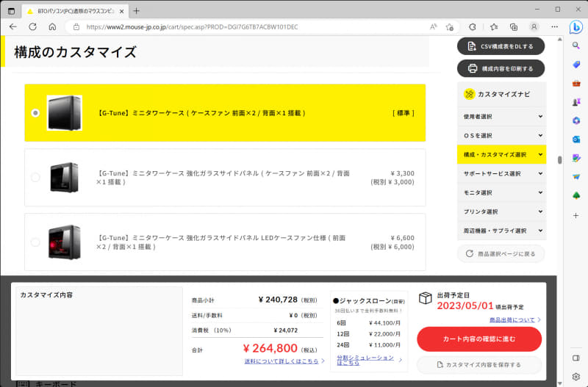The height and width of the screenshot is (387, 588).
Task: Open the Shopping tag icon in sidebar
Action: (x=576, y=65)
